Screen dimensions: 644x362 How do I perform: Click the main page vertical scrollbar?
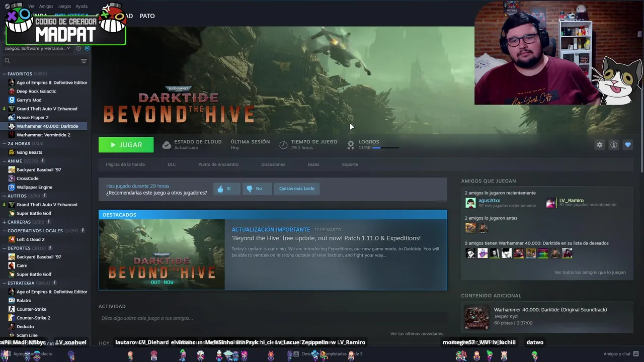point(642,101)
